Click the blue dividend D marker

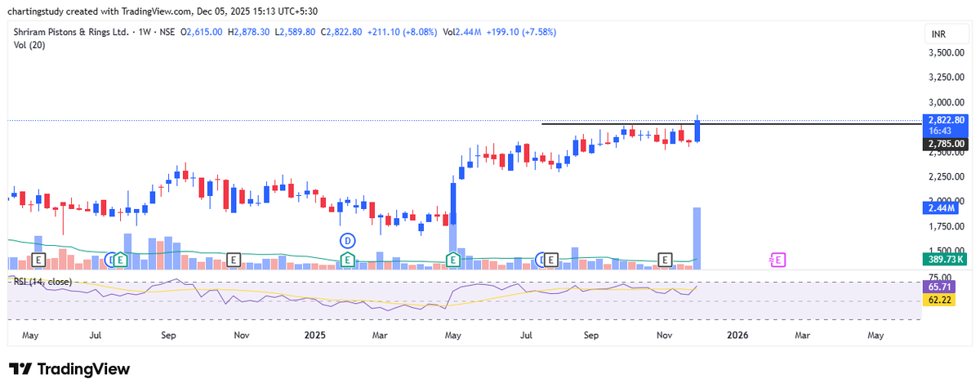pyautogui.click(x=348, y=240)
